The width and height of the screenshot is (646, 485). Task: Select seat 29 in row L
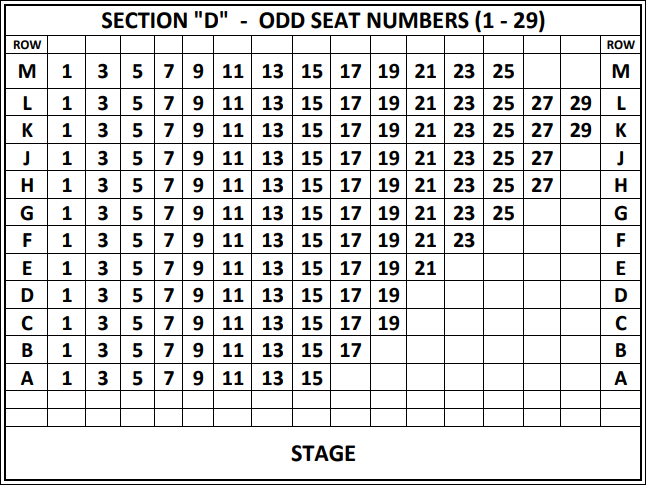coord(580,103)
